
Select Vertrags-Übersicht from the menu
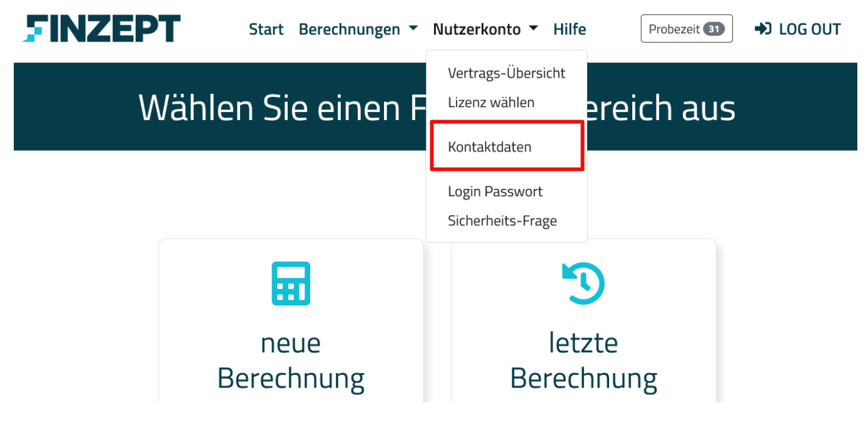click(x=507, y=73)
